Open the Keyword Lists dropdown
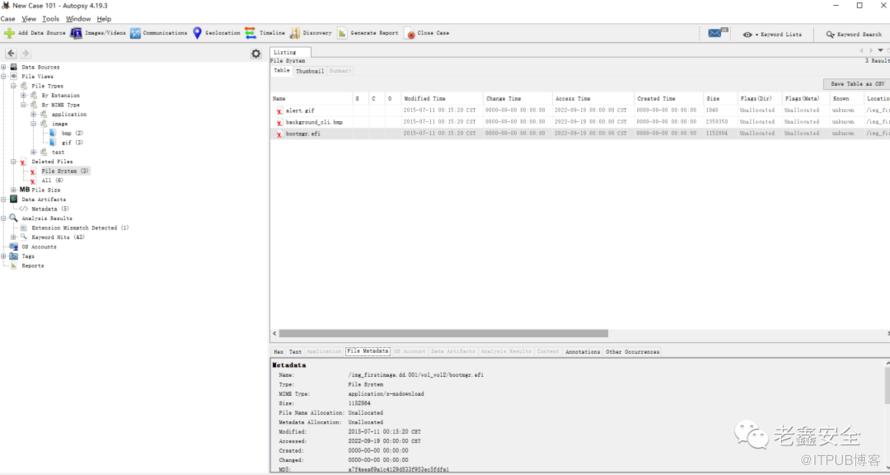Viewport: 890px width, 475px height. (x=771, y=34)
